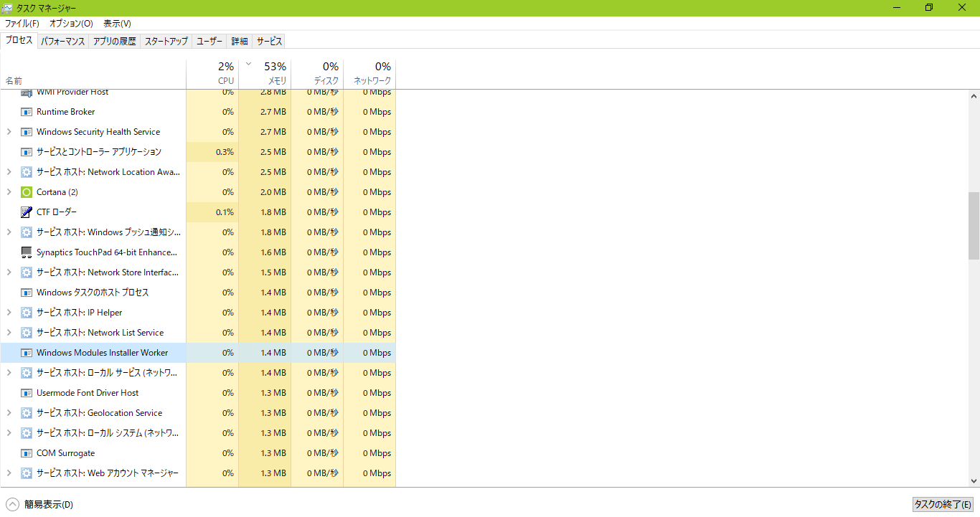980x517 pixels.
Task: Click the COM Surrogate icon
Action: (x=27, y=453)
